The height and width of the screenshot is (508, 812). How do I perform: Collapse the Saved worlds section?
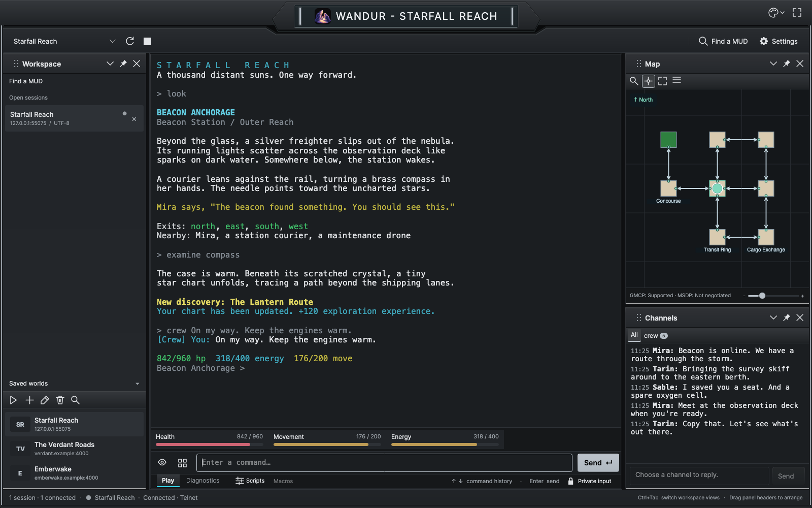[x=137, y=384]
